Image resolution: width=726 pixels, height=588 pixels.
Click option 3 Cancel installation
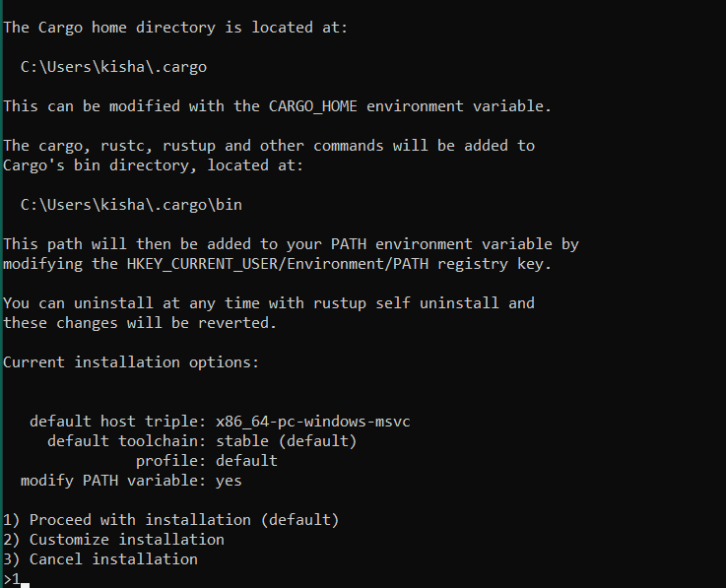coord(99,559)
